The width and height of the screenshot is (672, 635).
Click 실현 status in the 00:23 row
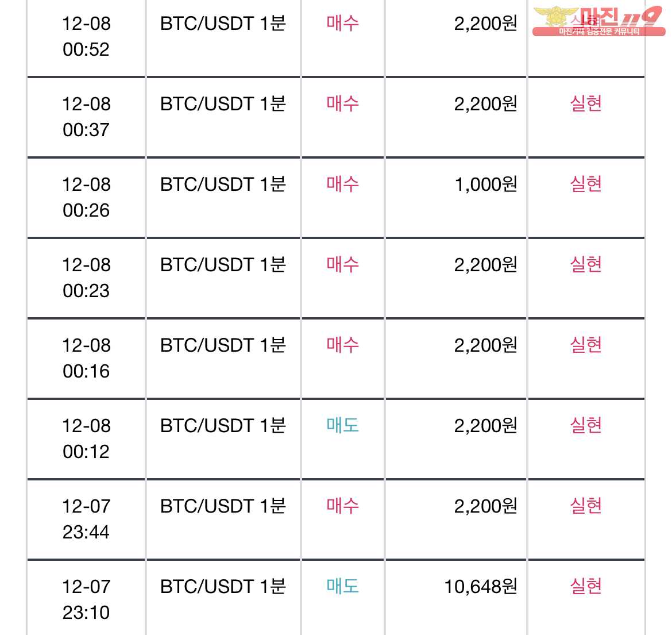(x=586, y=264)
